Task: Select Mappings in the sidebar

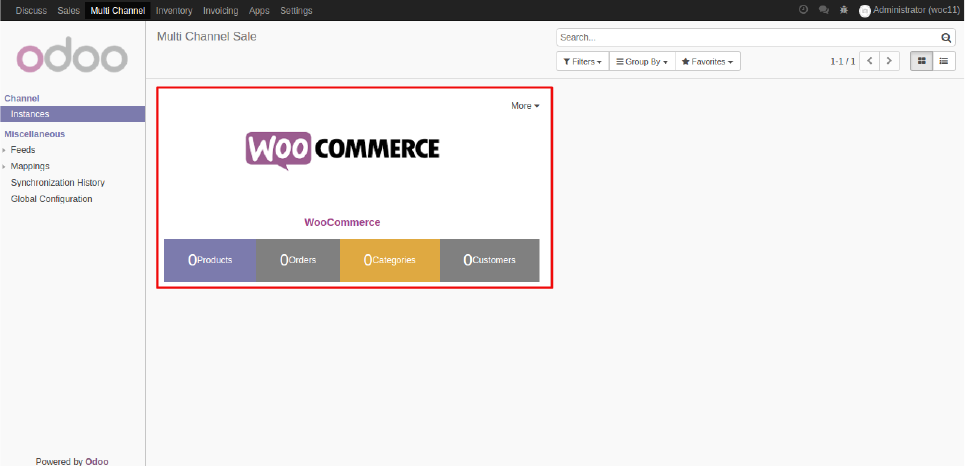Action: coord(30,166)
